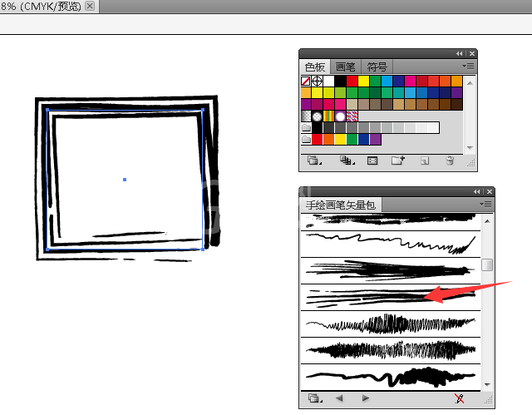This screenshot has width=532, height=415.
Task: Pick the black swatch beside the white swatch
Action: (x=340, y=82)
